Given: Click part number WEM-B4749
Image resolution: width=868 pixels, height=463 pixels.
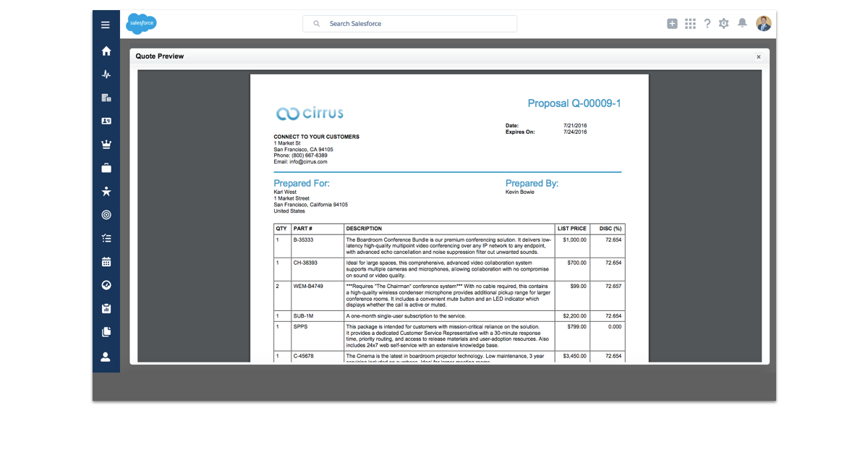Looking at the screenshot, I should tap(308, 286).
